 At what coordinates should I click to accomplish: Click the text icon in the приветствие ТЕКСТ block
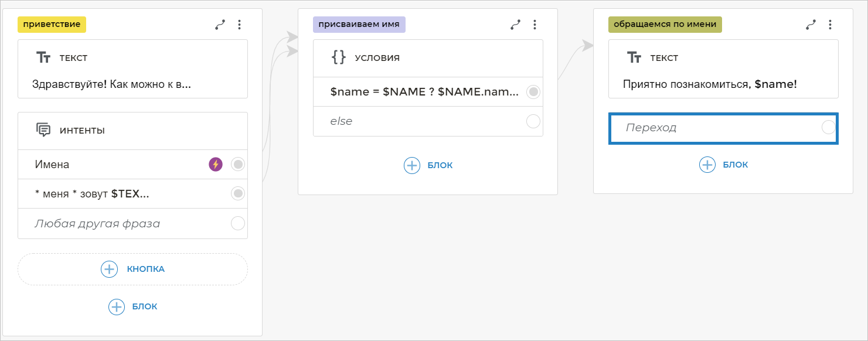coord(43,57)
